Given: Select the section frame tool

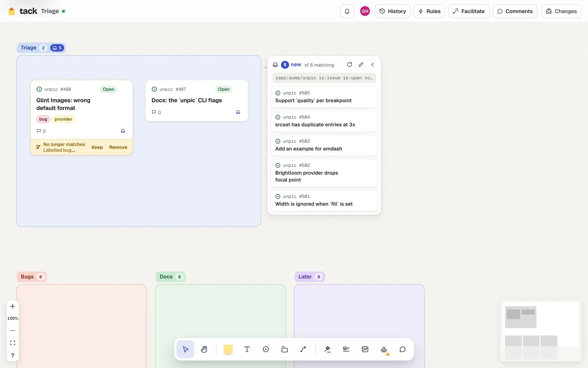Looking at the screenshot, I should (x=284, y=349).
